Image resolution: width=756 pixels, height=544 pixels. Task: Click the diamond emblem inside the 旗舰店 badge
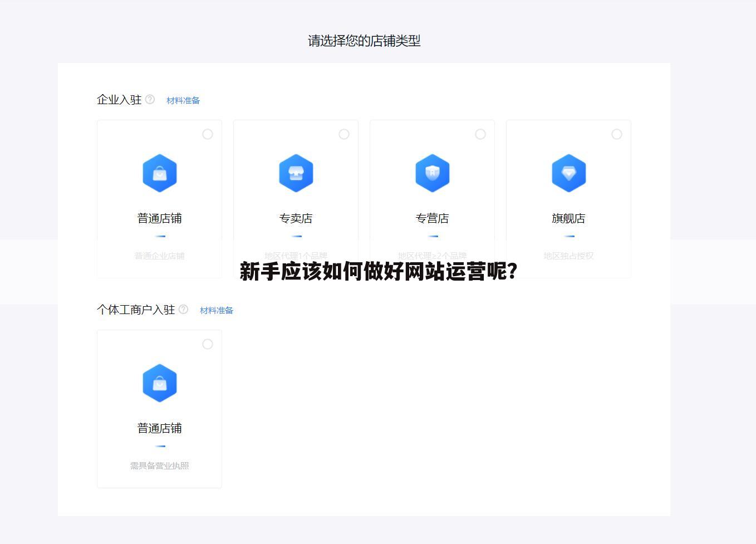[568, 173]
